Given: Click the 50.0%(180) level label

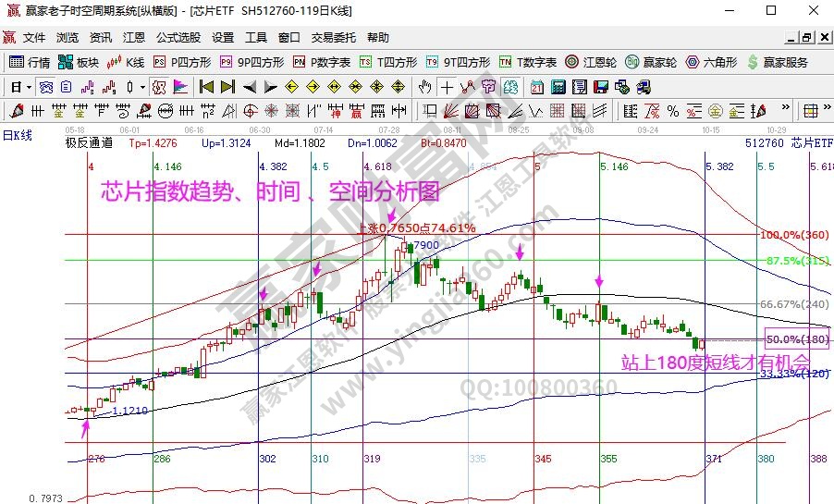Looking at the screenshot, I should point(797,339).
